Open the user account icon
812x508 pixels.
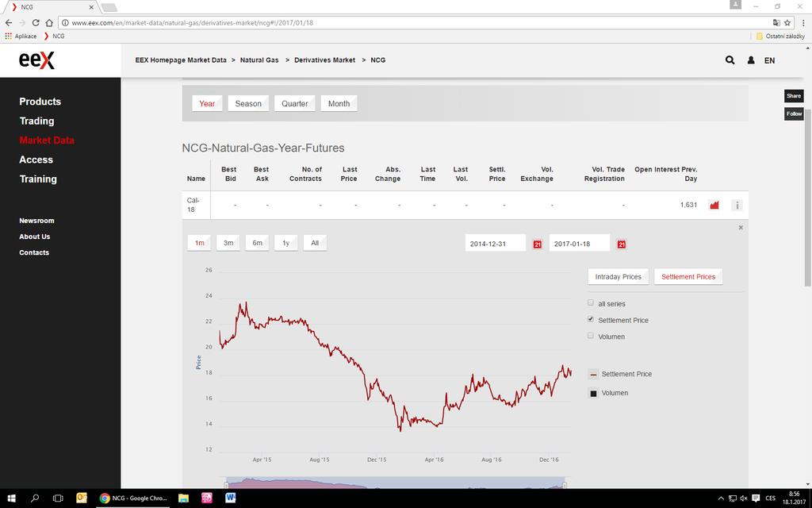click(x=750, y=60)
